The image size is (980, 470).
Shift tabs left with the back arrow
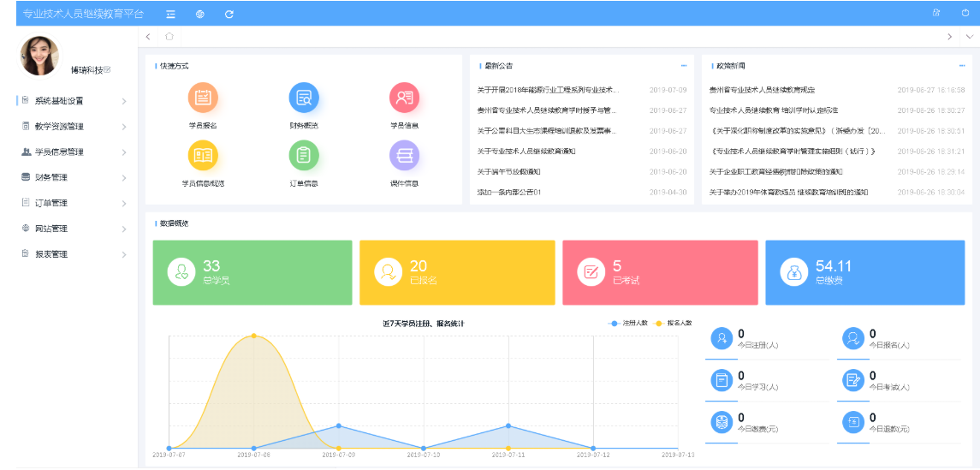pos(148,36)
